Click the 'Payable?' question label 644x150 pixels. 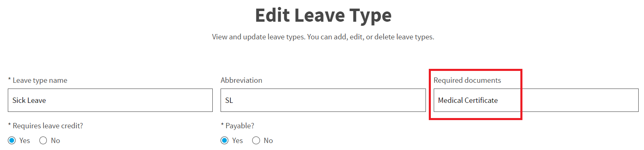[x=240, y=126]
